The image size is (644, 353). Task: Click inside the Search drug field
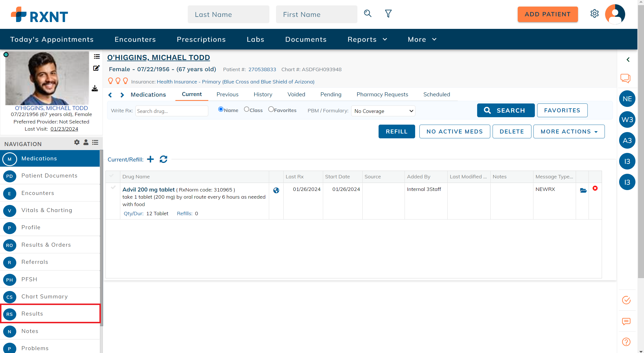tap(171, 111)
